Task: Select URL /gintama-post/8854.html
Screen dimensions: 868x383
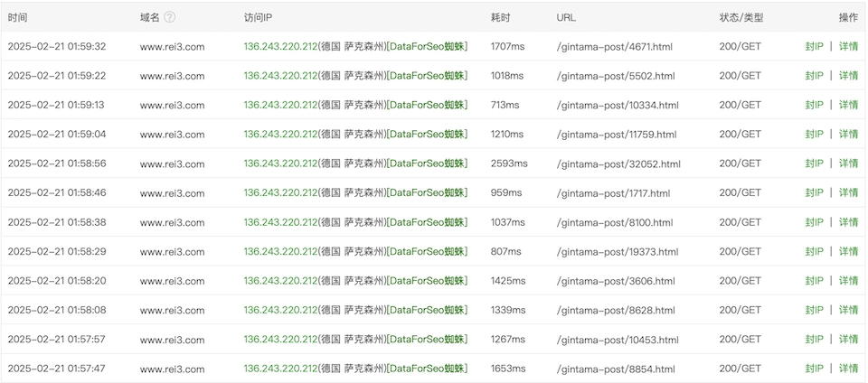Action: click(x=616, y=369)
